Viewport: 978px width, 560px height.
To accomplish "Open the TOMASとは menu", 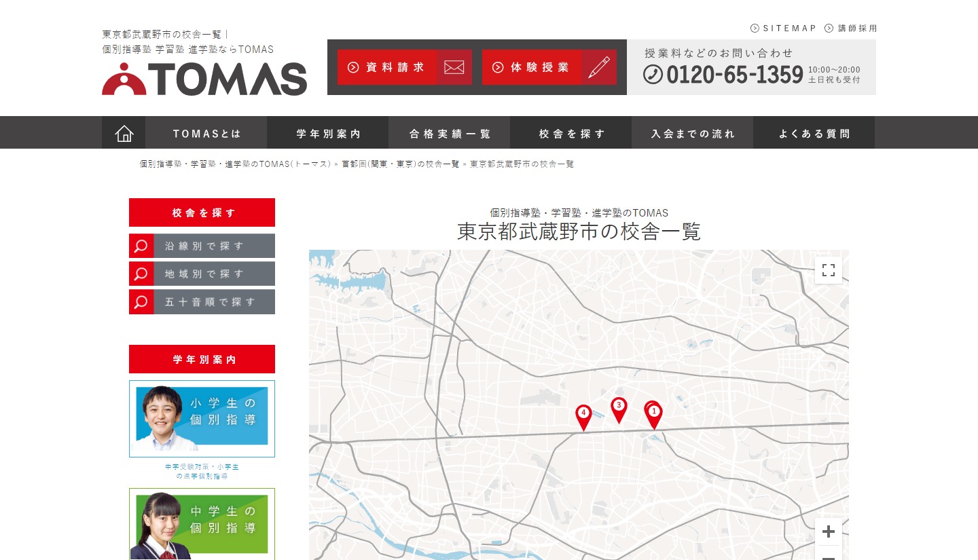I will pos(206,134).
